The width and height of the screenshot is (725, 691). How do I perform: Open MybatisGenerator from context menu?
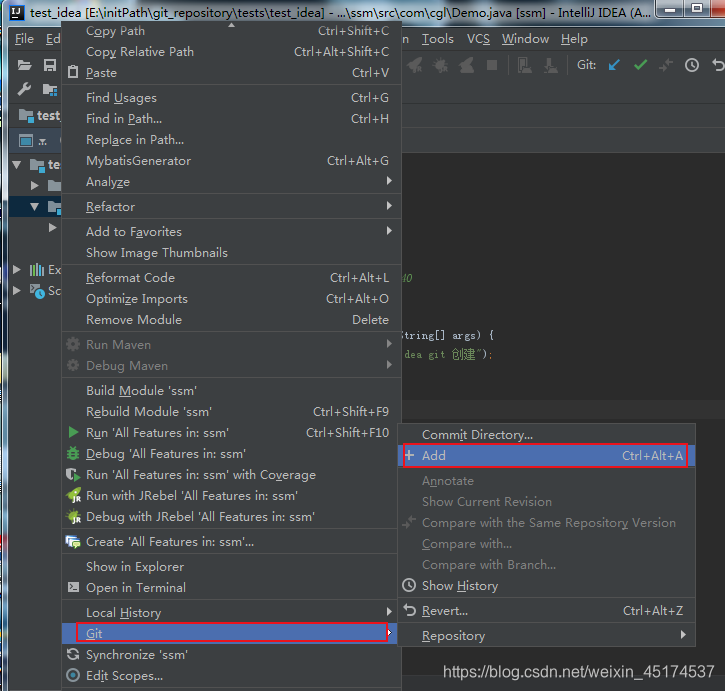231,161
